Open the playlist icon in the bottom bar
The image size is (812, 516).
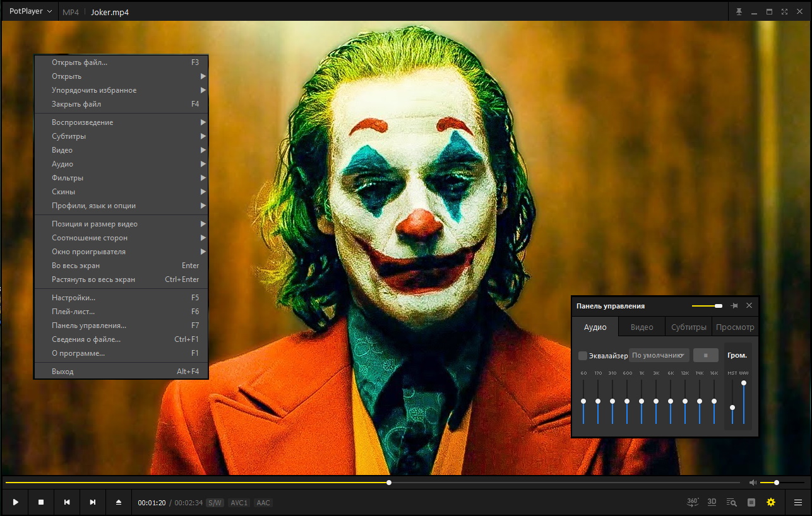[751, 502]
